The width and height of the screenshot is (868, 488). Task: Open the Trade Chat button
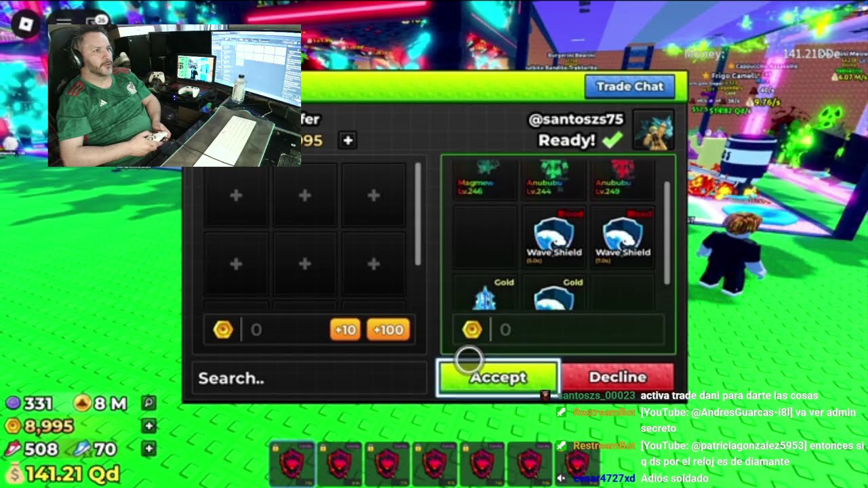[629, 86]
